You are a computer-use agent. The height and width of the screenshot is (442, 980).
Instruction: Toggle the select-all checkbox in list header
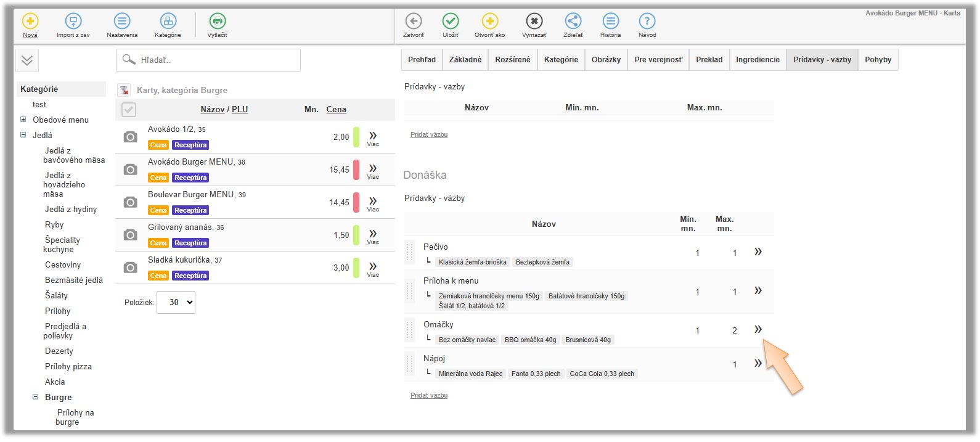[129, 110]
